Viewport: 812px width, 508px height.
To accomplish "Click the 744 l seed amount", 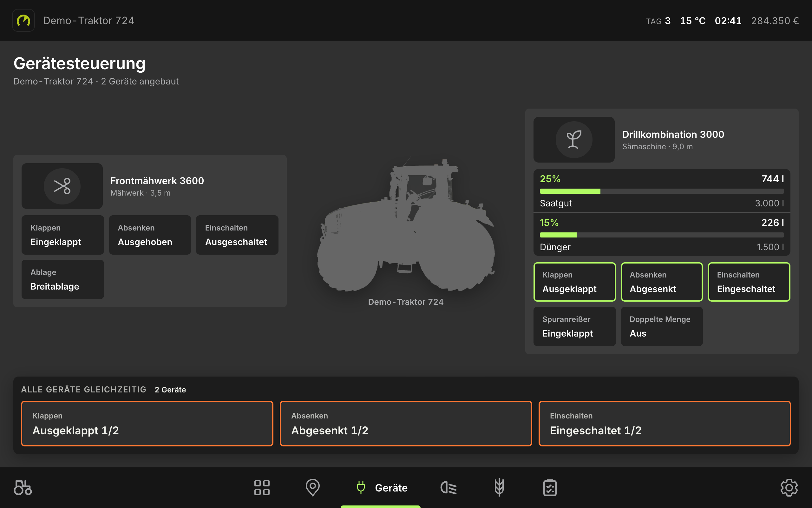I will click(x=772, y=179).
